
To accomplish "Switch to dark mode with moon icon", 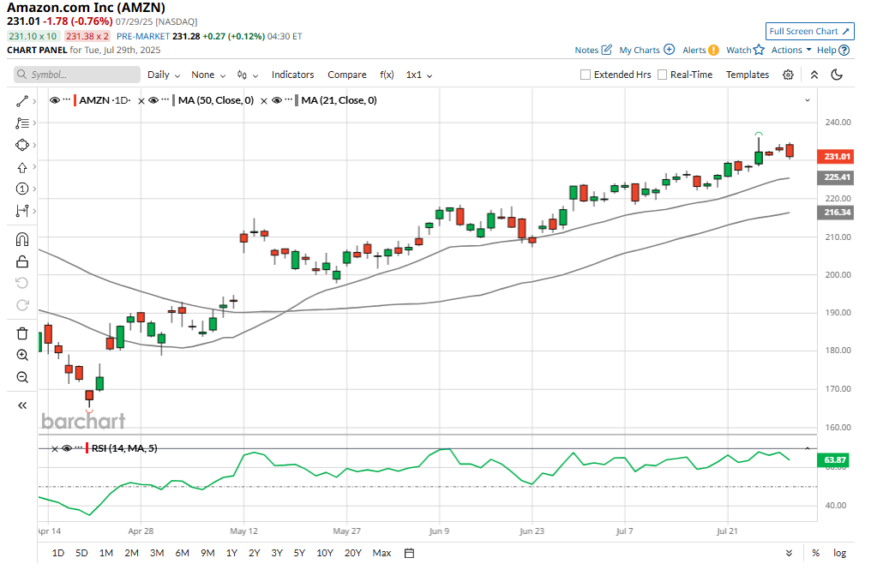I will click(838, 75).
